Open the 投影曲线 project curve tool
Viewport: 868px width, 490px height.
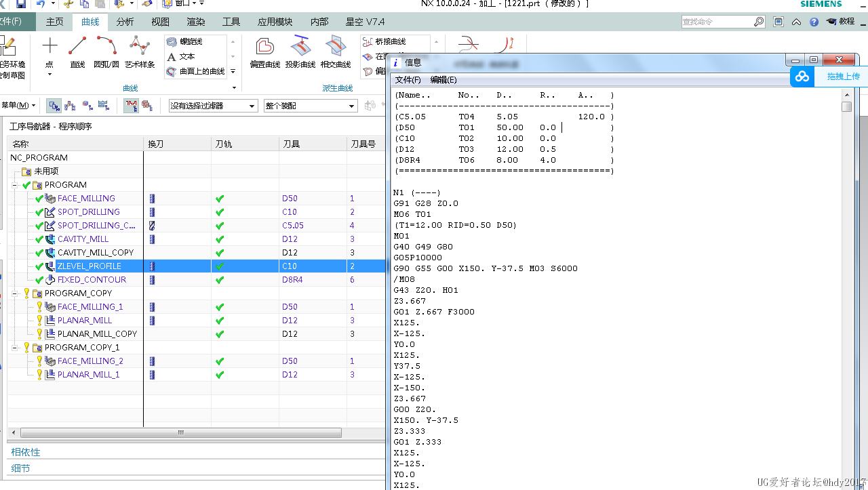300,52
